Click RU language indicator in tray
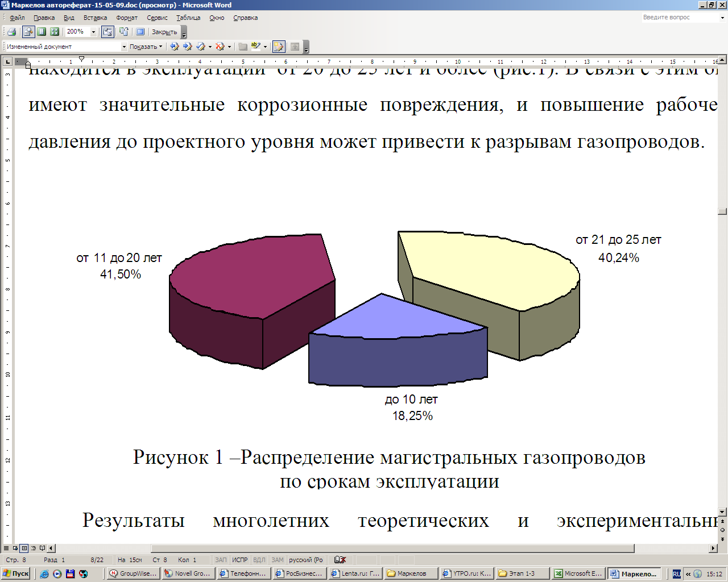Image resolution: width=728 pixels, height=582 pixels. 676,574
